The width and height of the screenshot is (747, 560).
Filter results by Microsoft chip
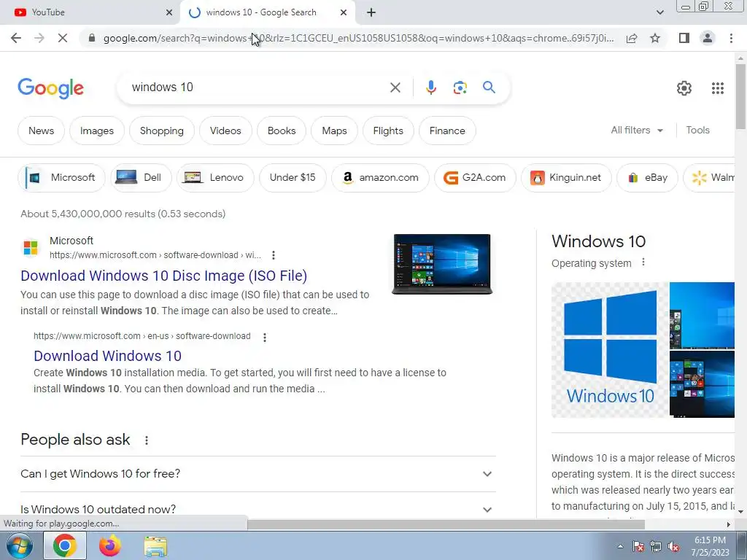click(x=61, y=178)
